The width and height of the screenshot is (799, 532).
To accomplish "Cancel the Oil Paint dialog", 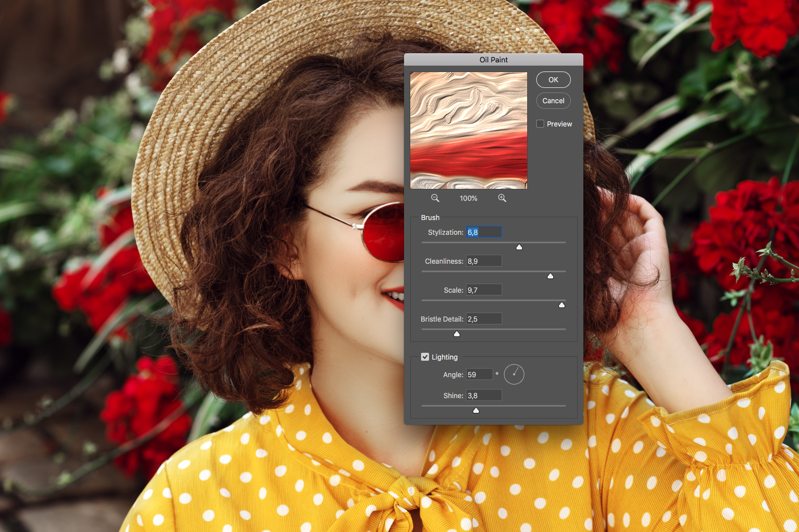I will [553, 101].
